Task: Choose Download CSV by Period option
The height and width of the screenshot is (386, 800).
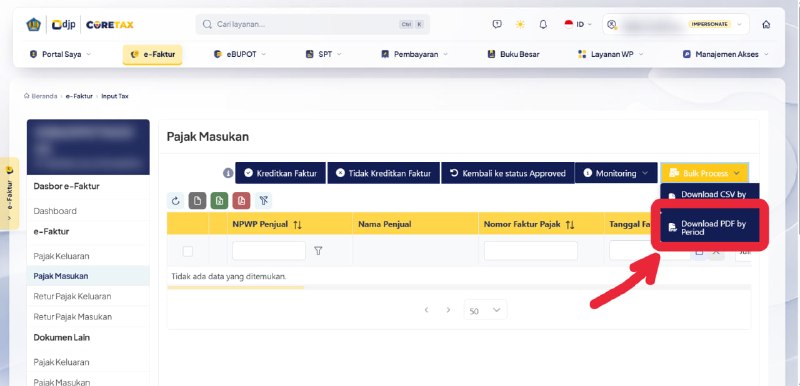Action: (710, 194)
